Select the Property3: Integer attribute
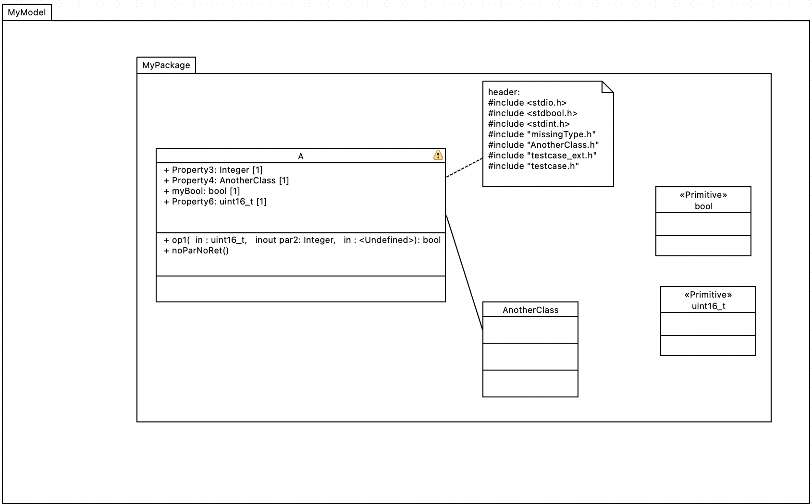The height and width of the screenshot is (504, 812). [x=213, y=170]
